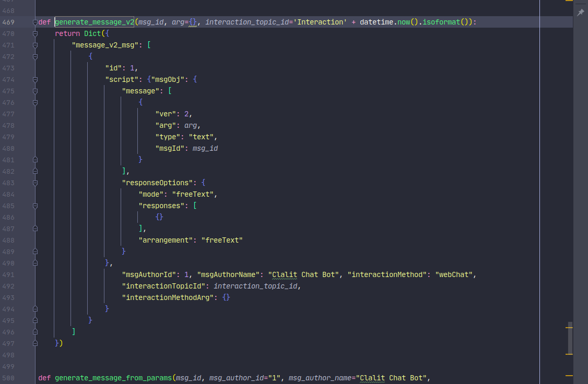Click the function name generate_message_v2
This screenshot has width=588, height=384.
[x=95, y=22]
